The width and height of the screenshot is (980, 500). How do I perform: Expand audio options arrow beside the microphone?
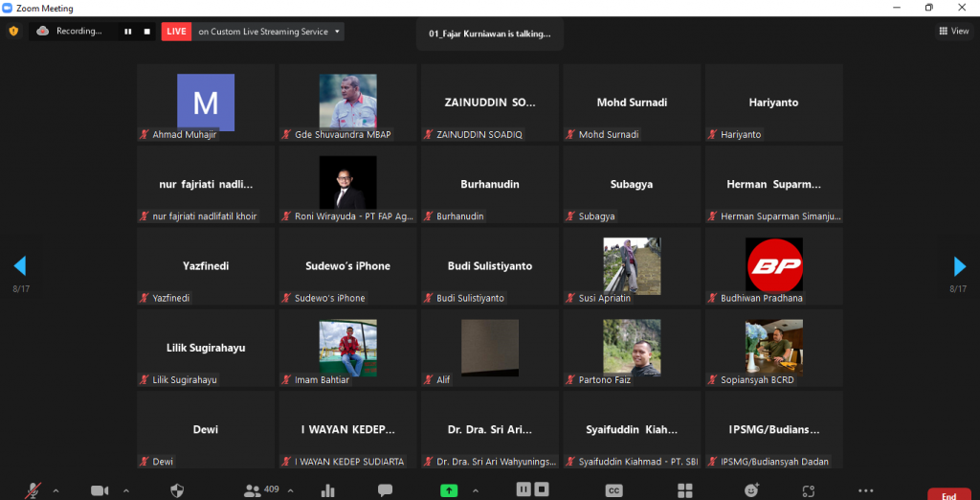pyautogui.click(x=56, y=490)
